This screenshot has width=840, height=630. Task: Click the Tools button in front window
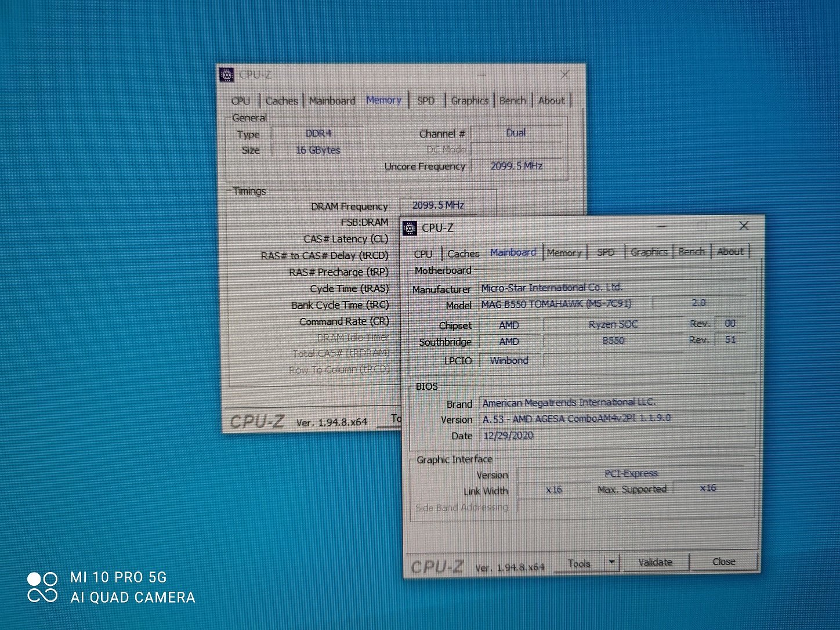coord(579,563)
